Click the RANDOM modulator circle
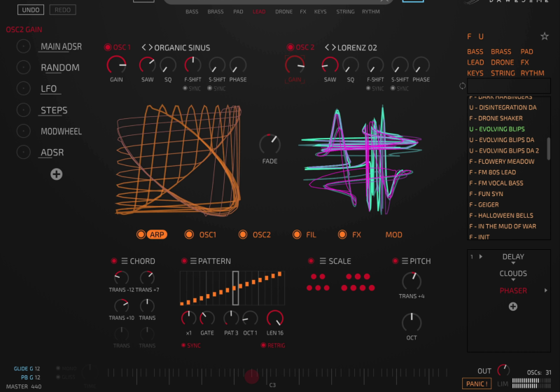 24,67
